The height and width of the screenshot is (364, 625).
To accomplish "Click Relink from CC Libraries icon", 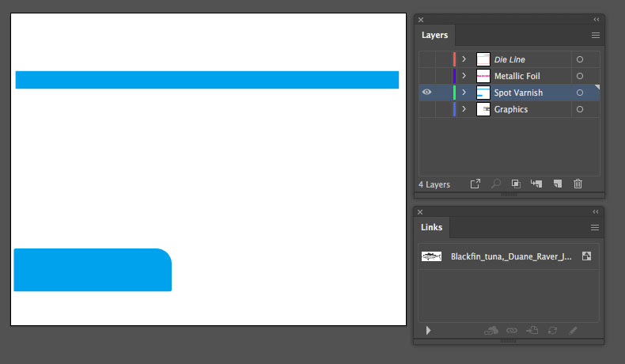I will tap(491, 330).
